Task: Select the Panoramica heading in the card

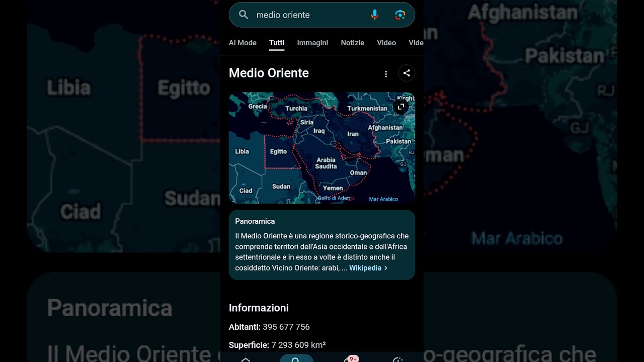Action: coord(255,221)
